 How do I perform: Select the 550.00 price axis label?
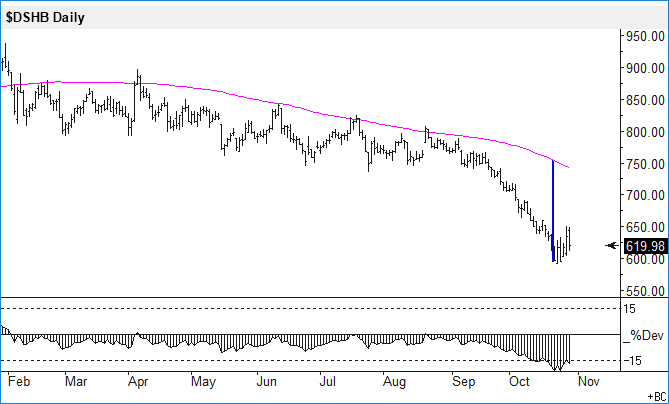646,291
